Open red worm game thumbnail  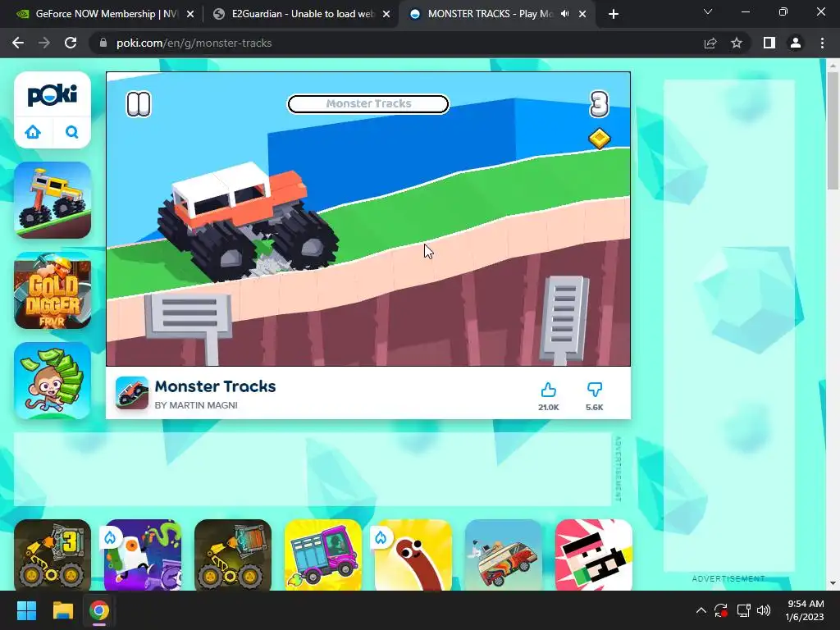[x=413, y=555]
